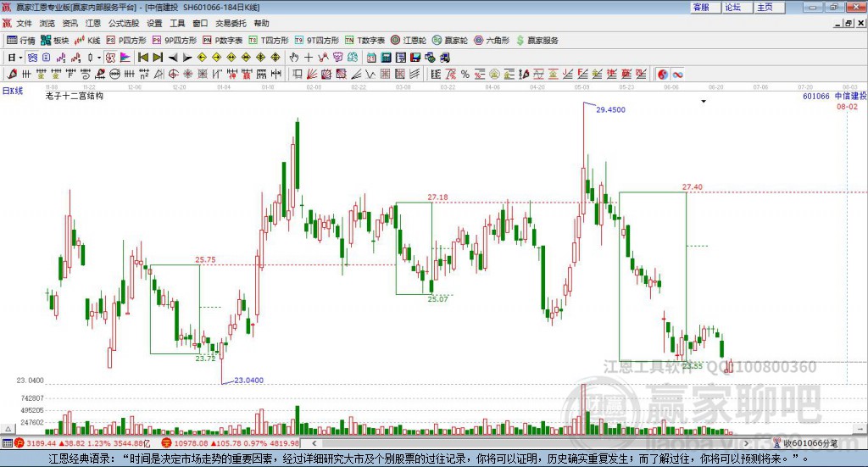Click the 收601066分笔 status item

(x=805, y=443)
